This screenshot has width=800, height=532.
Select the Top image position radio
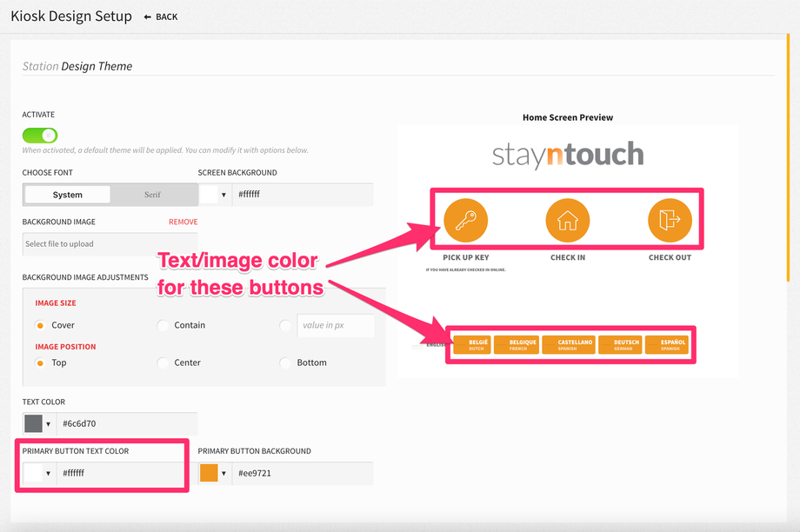[x=40, y=362]
